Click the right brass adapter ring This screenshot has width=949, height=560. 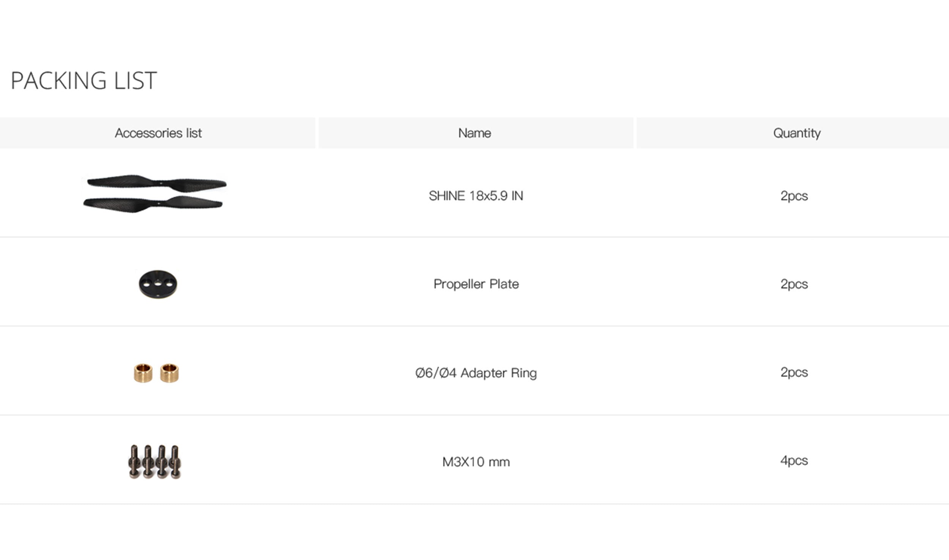(x=169, y=373)
